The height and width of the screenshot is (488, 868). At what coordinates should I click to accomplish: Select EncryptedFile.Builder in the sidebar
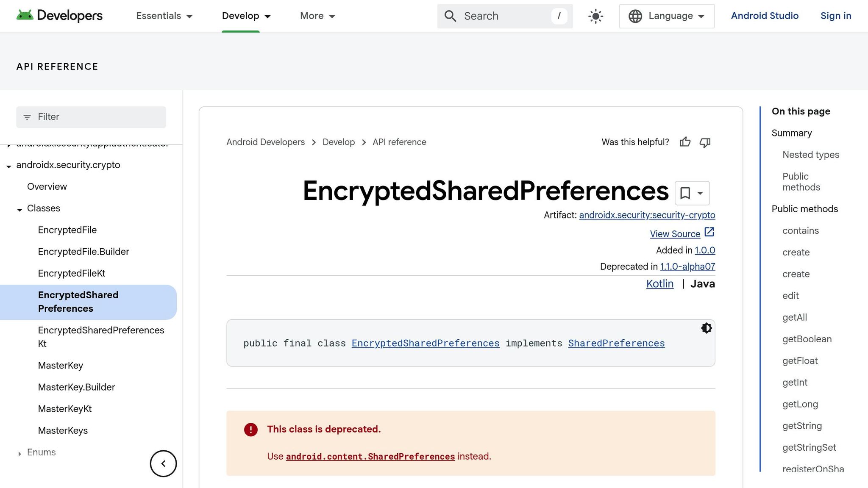(x=83, y=252)
